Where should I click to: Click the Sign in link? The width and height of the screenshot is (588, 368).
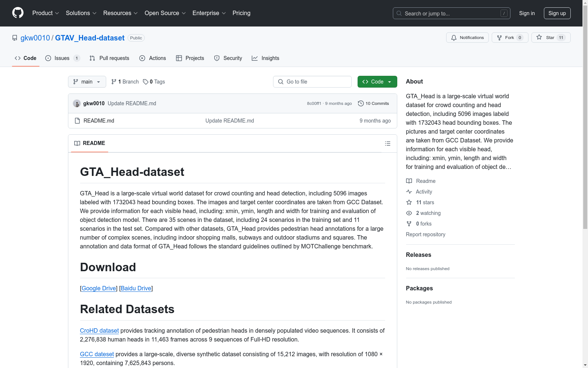527,13
